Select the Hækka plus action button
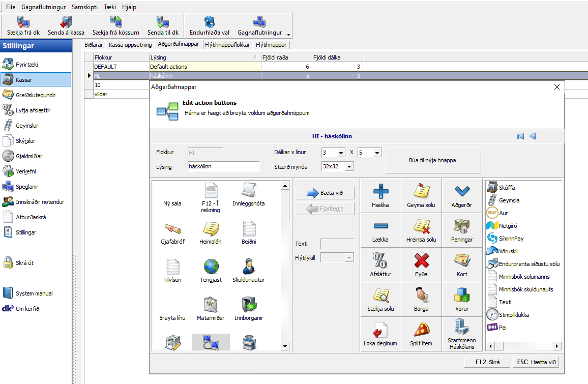This screenshot has height=384, width=588. pyautogui.click(x=380, y=191)
